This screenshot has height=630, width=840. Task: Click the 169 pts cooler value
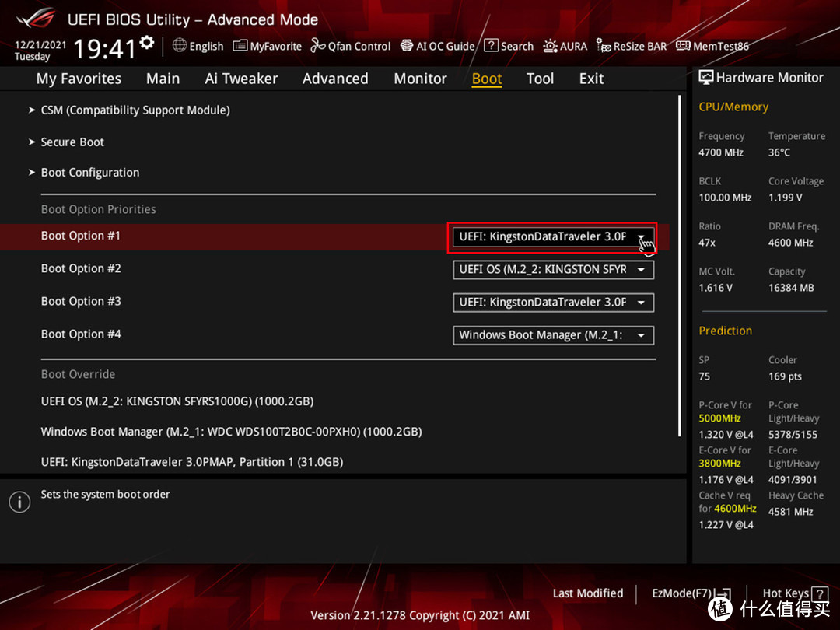[x=785, y=376]
